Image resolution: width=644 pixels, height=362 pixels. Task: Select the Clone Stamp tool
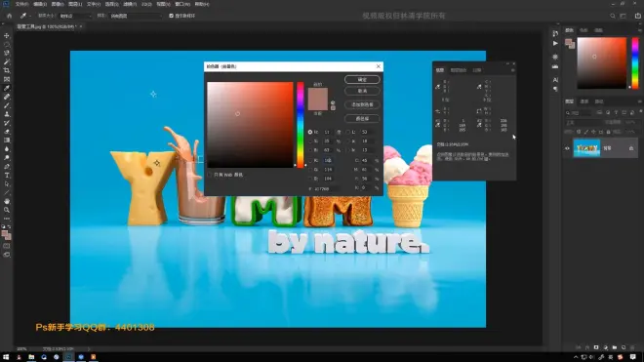click(7, 114)
